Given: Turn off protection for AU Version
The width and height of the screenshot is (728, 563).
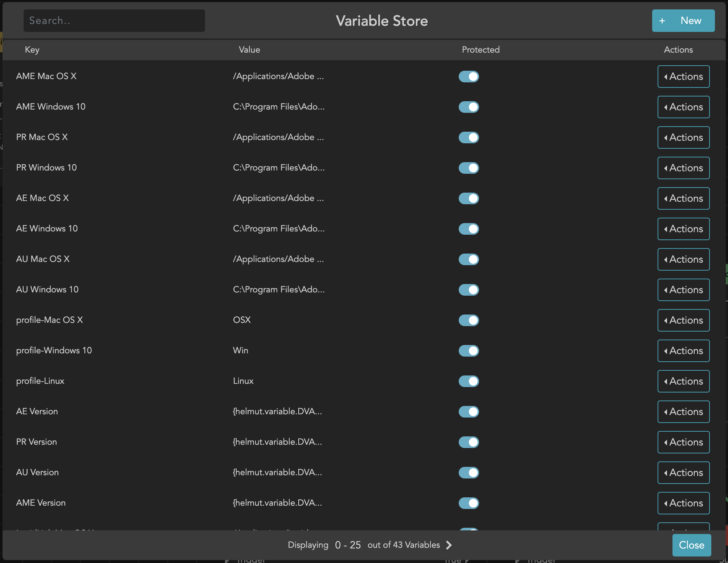Looking at the screenshot, I should coord(469,473).
